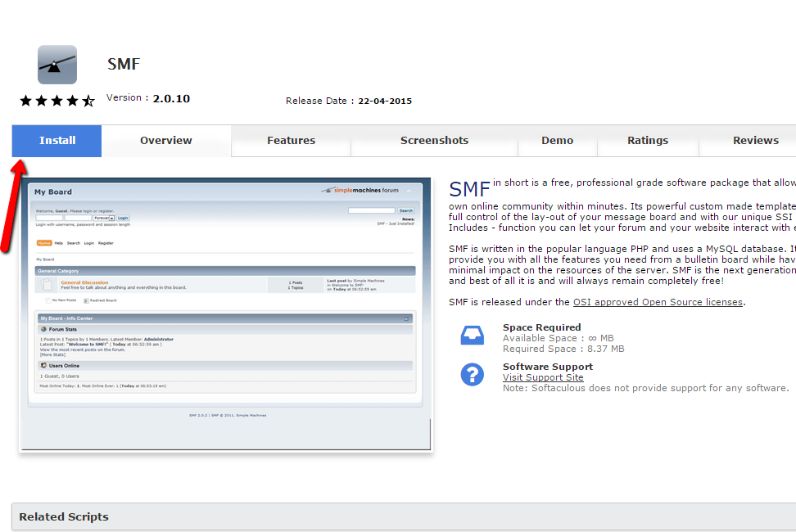Open the Reviews tab
Screen dimensions: 796x532
(755, 140)
